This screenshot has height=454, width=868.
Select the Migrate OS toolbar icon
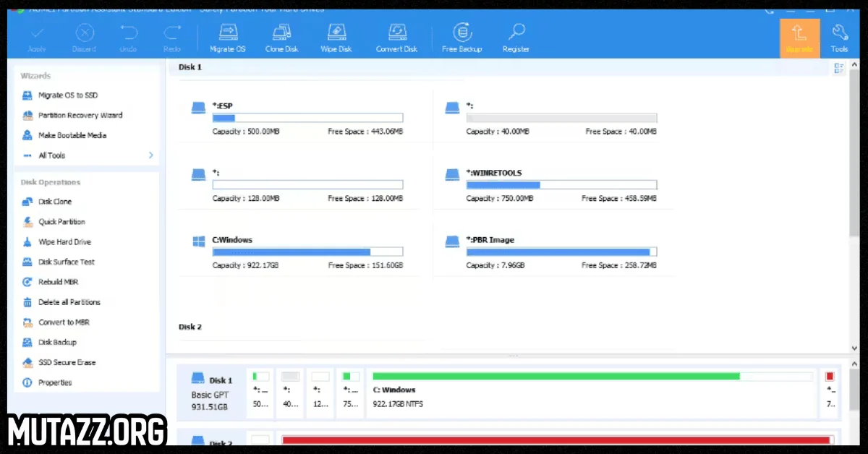pyautogui.click(x=227, y=36)
